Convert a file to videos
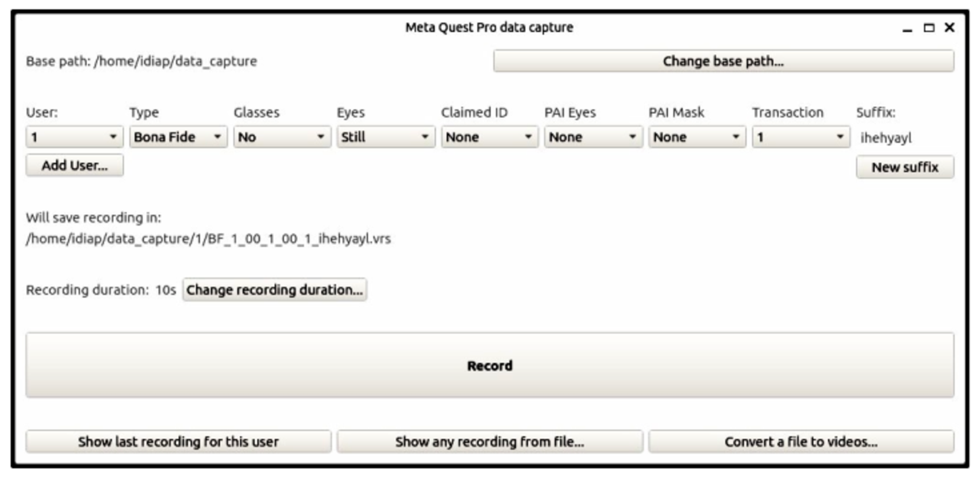 click(801, 442)
